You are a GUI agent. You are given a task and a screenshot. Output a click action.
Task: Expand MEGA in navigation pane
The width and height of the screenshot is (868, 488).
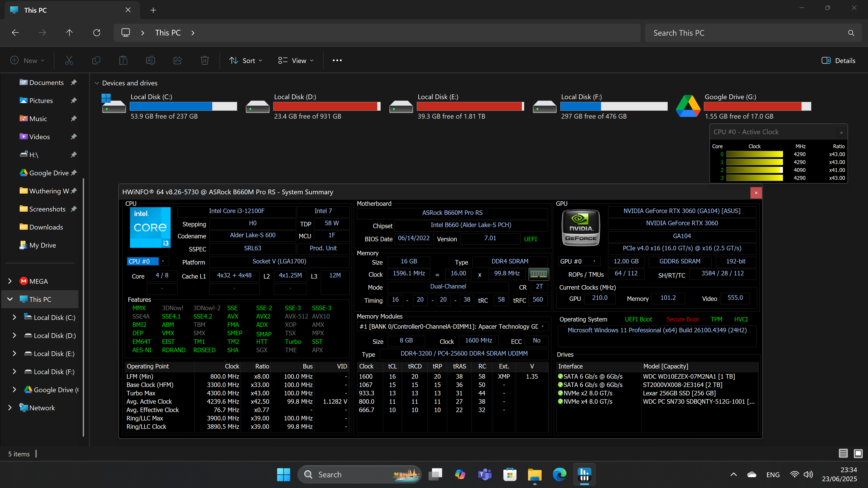point(10,281)
